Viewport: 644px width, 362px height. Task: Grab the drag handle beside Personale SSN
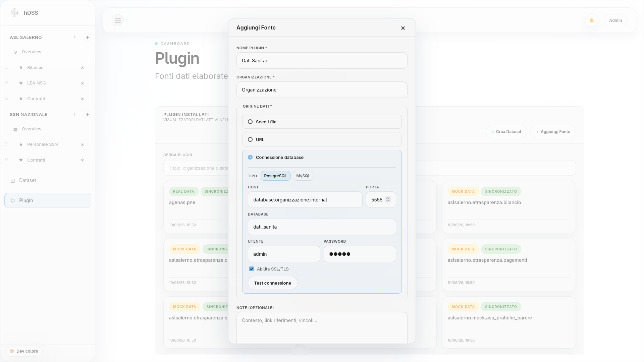point(6,144)
